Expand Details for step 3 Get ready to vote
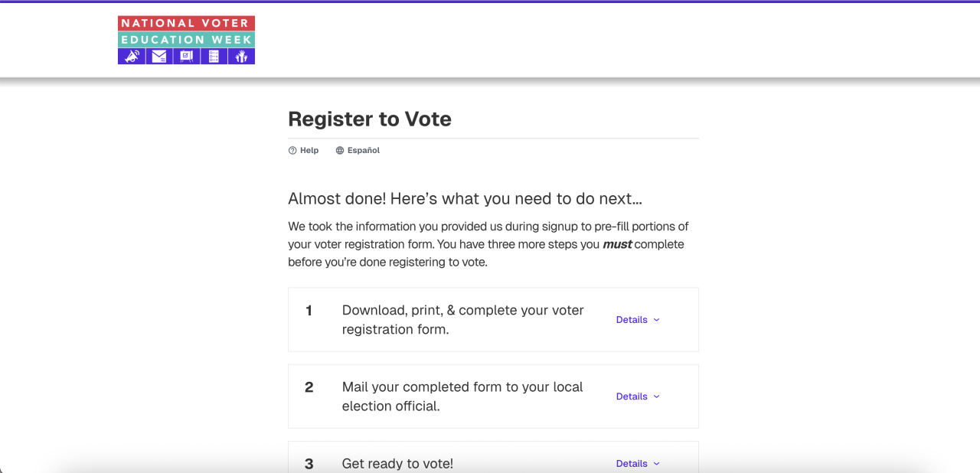Image resolution: width=980 pixels, height=473 pixels. point(632,464)
